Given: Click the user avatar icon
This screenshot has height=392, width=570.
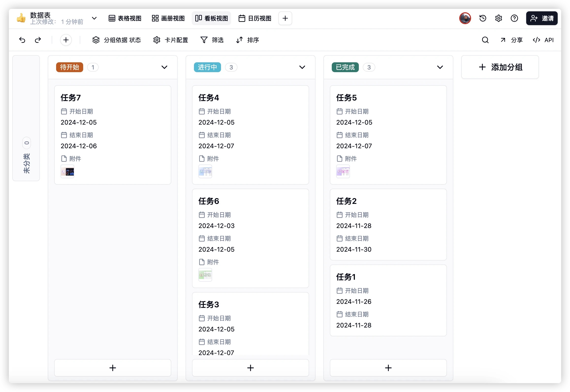Looking at the screenshot, I should coord(465,18).
